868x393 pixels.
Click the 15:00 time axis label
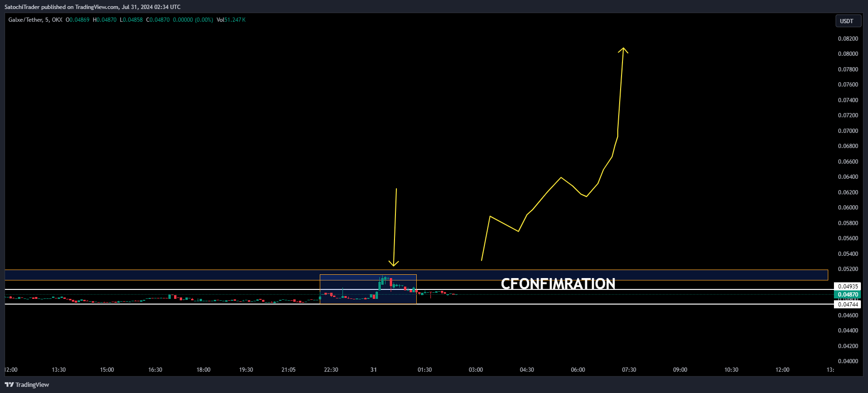coord(107,370)
